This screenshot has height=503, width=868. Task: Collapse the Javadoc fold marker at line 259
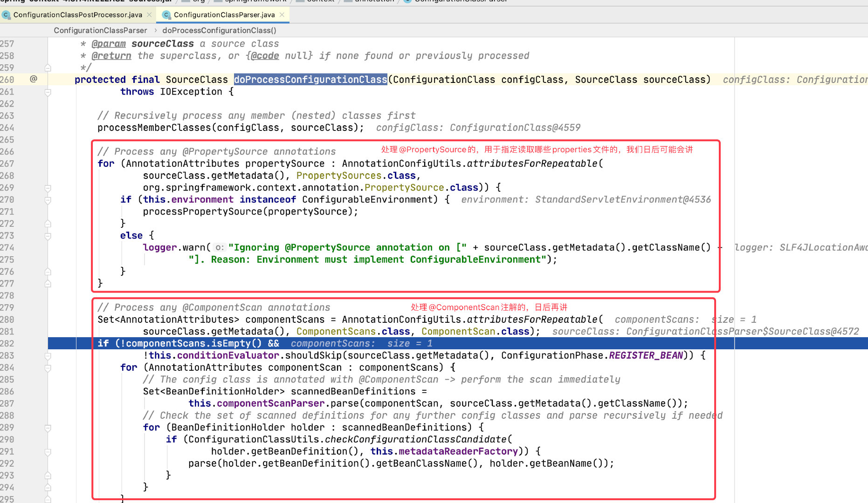[x=48, y=68]
